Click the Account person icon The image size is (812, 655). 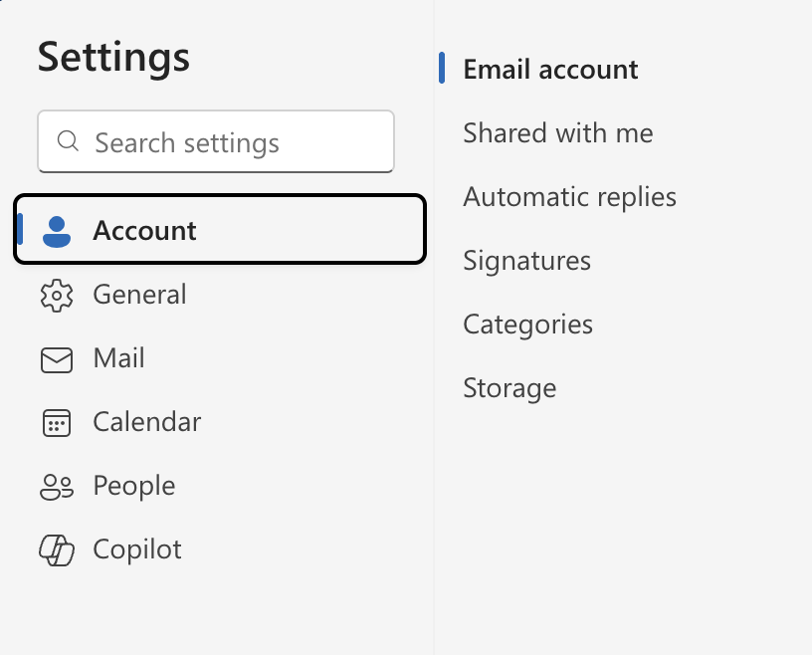click(57, 231)
